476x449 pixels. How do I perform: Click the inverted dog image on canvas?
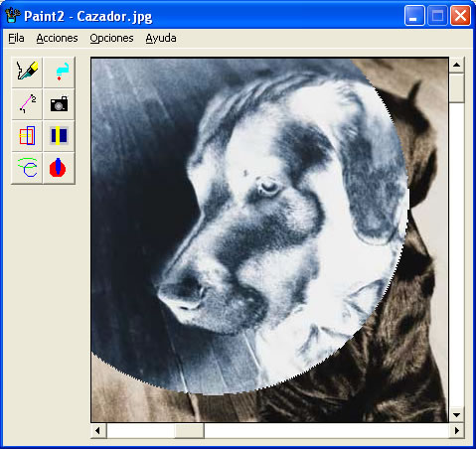click(249, 226)
